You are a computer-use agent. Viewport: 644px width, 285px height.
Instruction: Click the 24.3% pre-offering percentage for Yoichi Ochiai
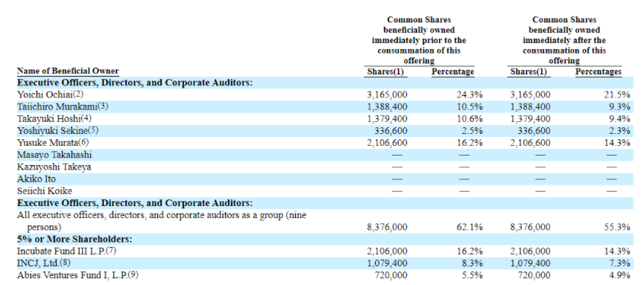pos(470,95)
